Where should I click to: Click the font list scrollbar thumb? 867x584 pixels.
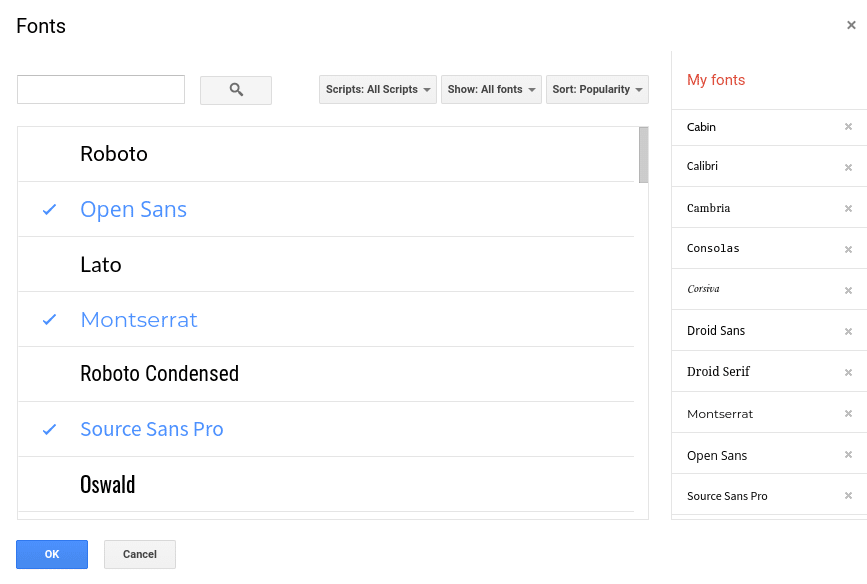643,155
